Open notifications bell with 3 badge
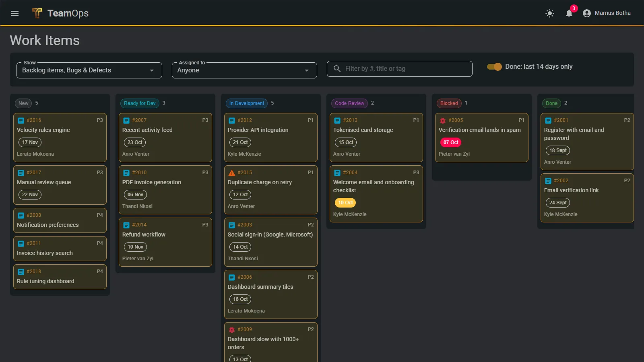644x362 pixels. coord(569,13)
